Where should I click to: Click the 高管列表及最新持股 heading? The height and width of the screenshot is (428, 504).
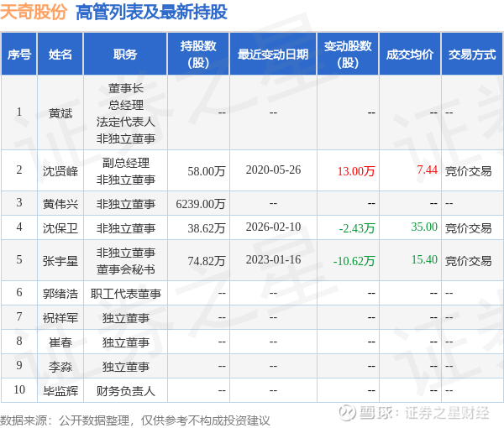(x=151, y=12)
